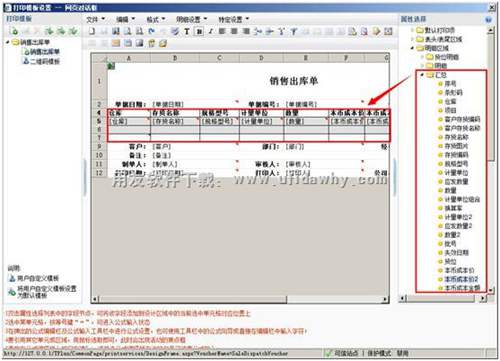Open the 文件 menu
The width and height of the screenshot is (500, 361).
point(95,20)
